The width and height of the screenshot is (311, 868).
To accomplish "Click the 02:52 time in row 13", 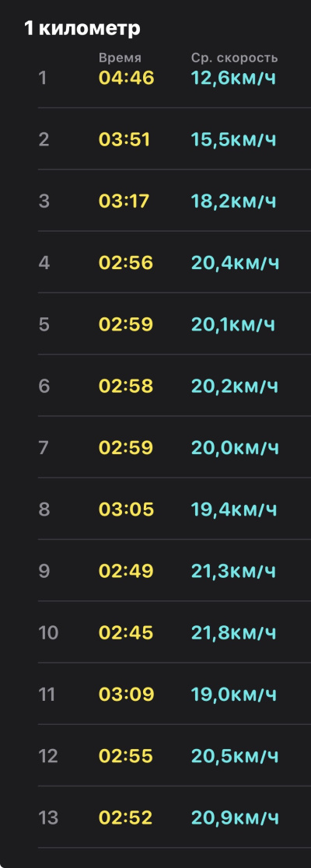I will [x=126, y=817].
